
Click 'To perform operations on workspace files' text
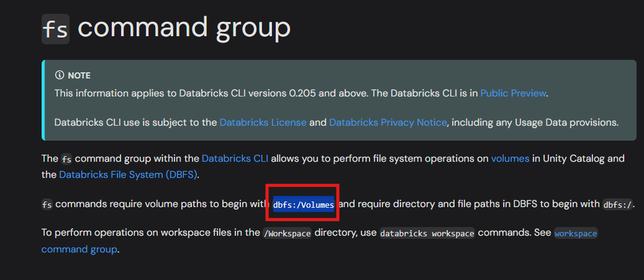point(148,233)
